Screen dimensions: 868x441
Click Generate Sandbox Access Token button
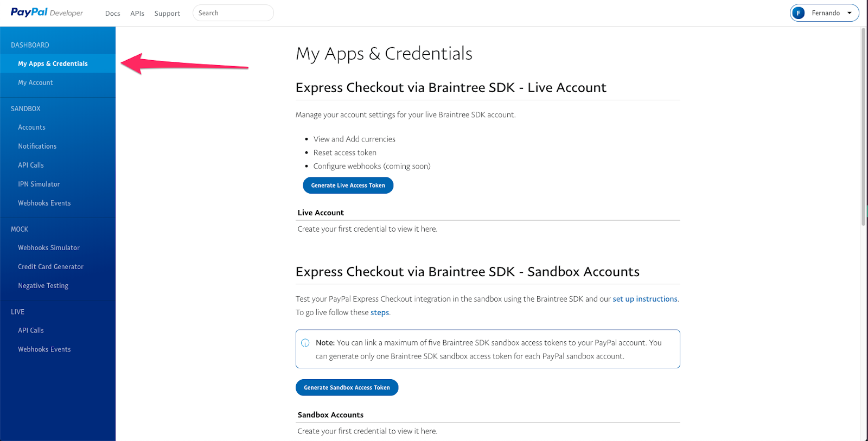pos(347,387)
